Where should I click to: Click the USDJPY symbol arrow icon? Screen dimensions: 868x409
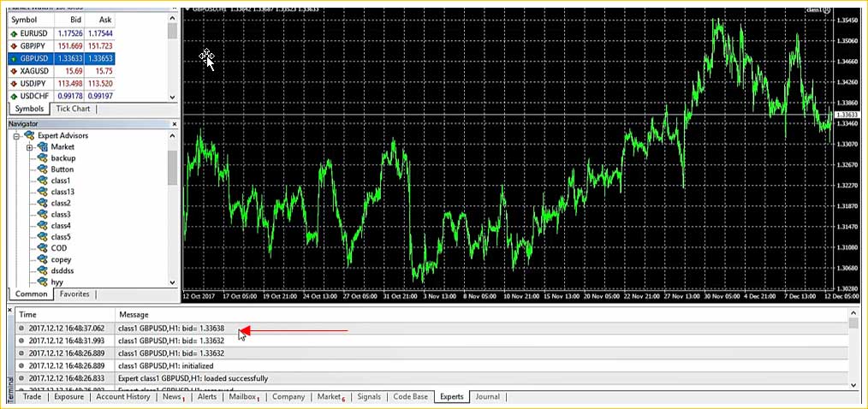pos(14,84)
